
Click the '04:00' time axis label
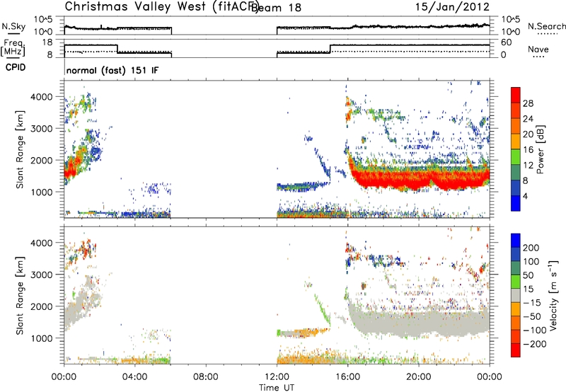pos(135,377)
